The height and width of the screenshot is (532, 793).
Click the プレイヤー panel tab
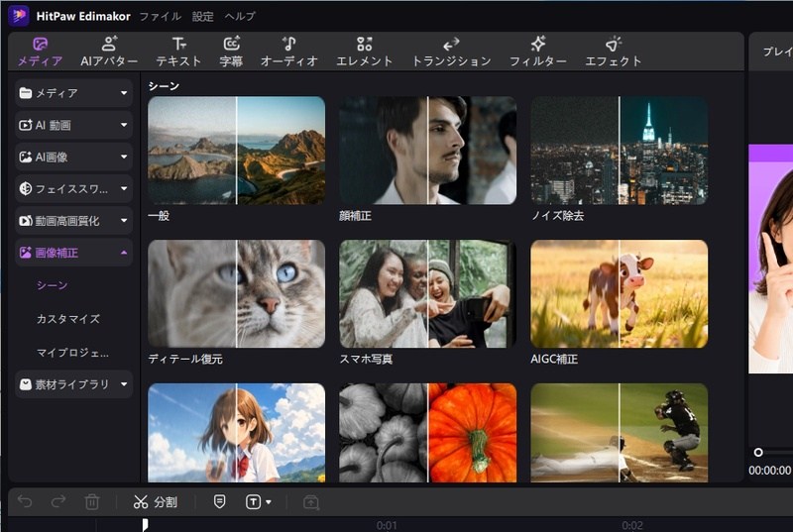point(778,52)
